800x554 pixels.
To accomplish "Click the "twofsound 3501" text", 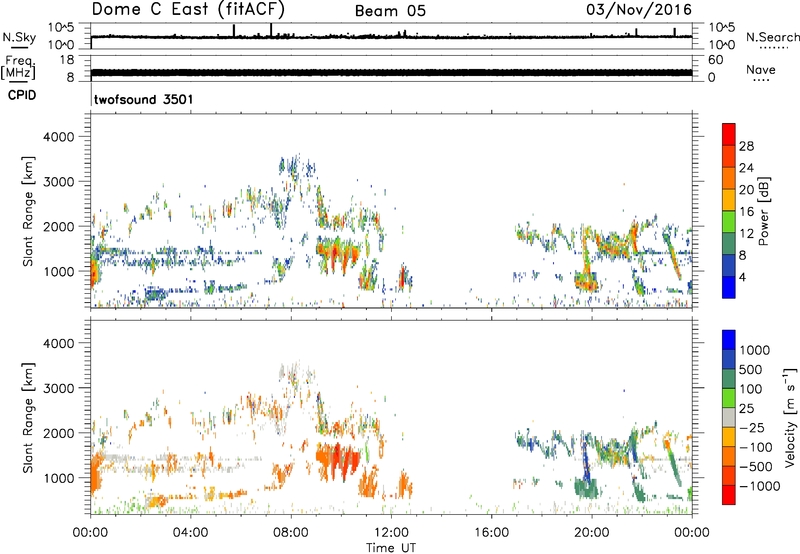I will [x=143, y=99].
